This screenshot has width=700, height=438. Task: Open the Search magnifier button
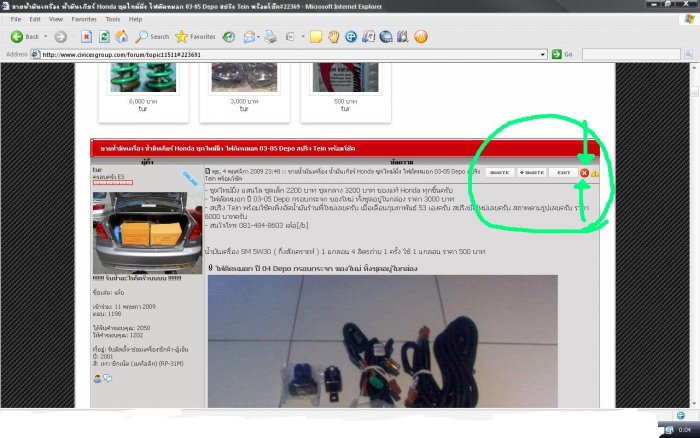pos(152,37)
